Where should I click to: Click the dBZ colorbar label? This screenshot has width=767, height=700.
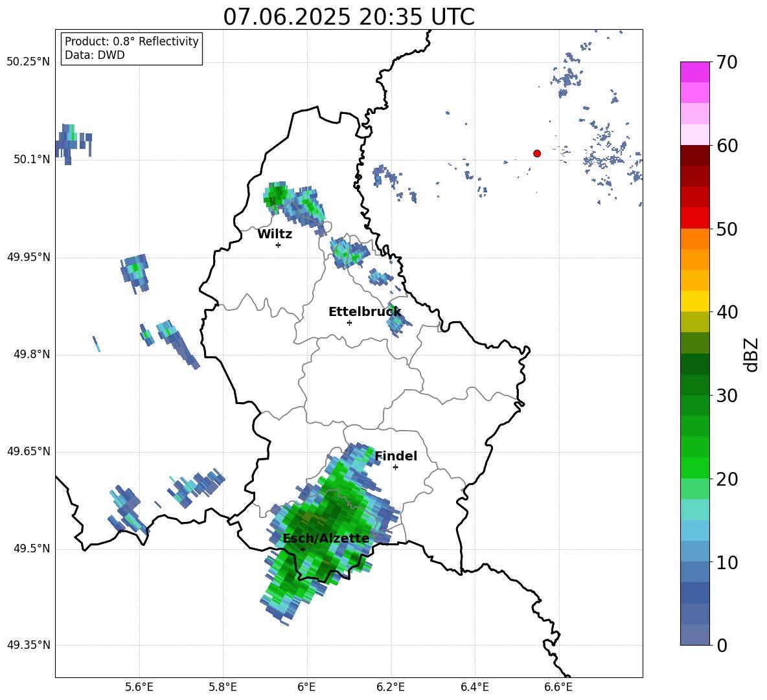click(751, 354)
